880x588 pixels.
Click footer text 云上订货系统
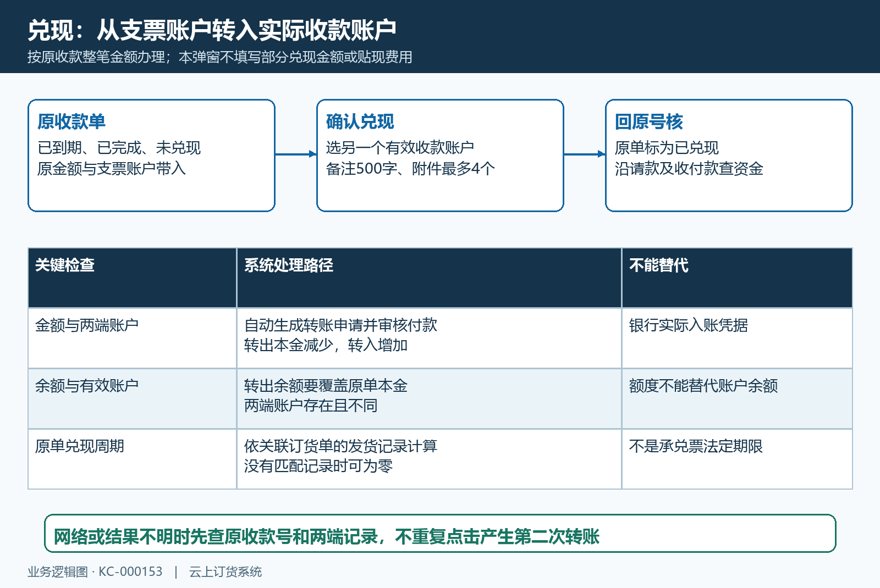(x=226, y=572)
